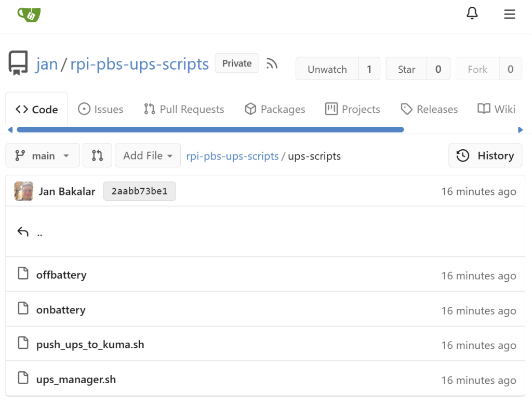Open the Add File dropdown
The width and height of the screenshot is (532, 405).
[x=148, y=155]
